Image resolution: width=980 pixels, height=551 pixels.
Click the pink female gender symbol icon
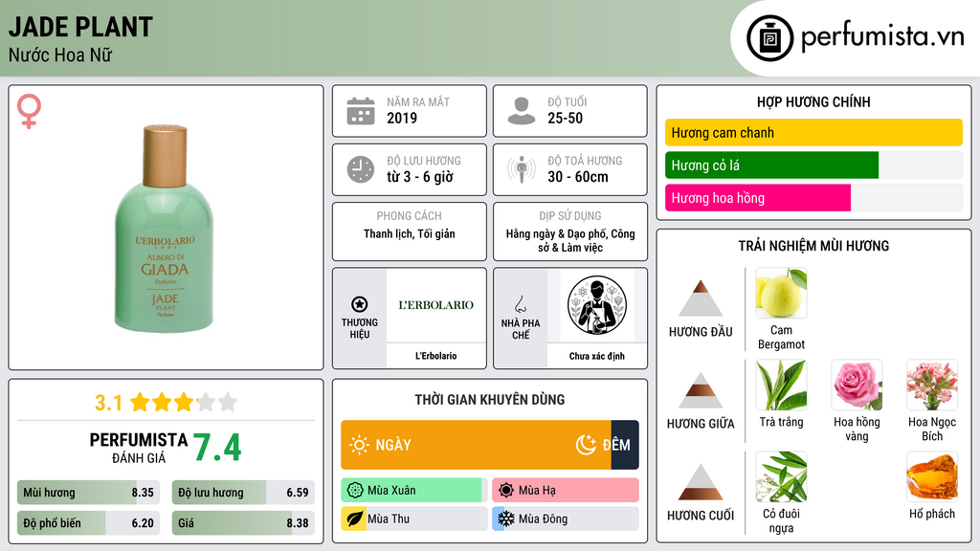tap(29, 111)
